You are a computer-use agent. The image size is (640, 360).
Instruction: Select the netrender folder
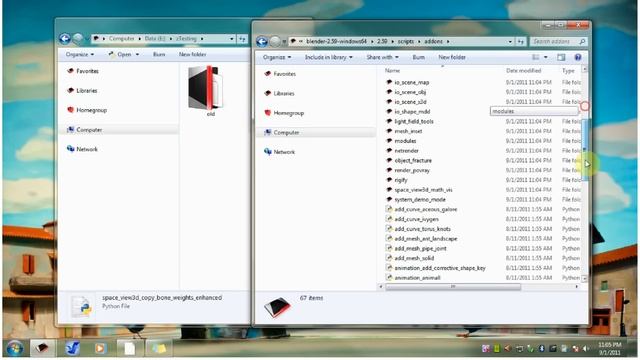[407, 151]
